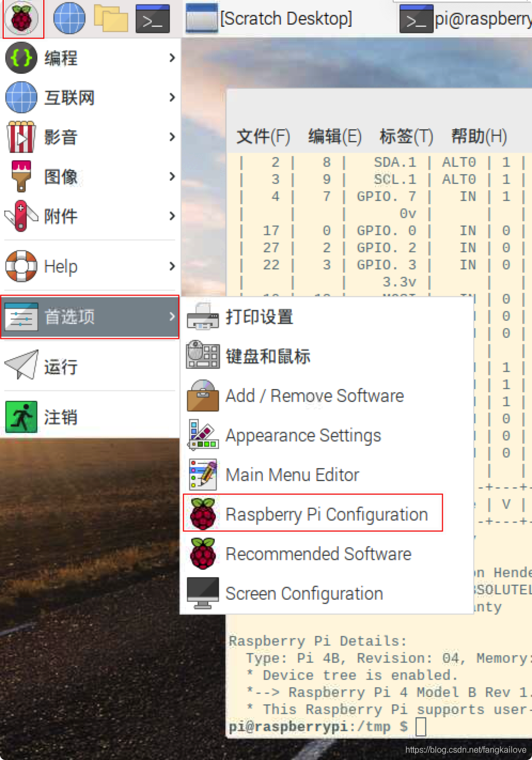
Task: Open the 影音 menu category
Action: (x=90, y=137)
